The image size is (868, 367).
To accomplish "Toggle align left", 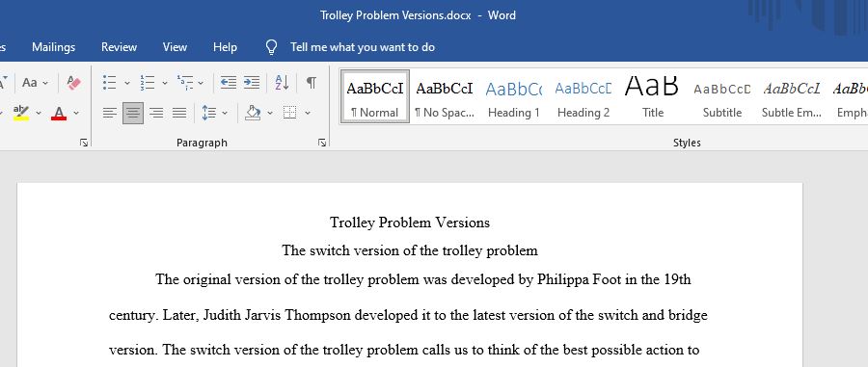I will click(x=110, y=114).
